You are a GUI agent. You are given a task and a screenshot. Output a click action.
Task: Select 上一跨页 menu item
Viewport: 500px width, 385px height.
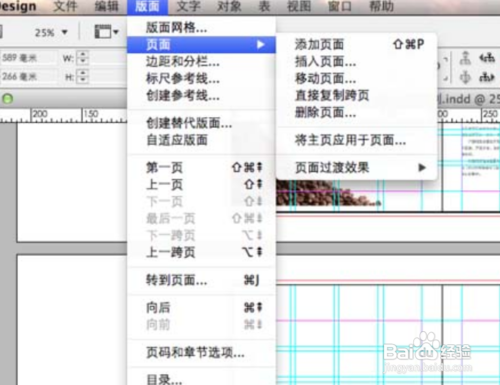[201, 252]
